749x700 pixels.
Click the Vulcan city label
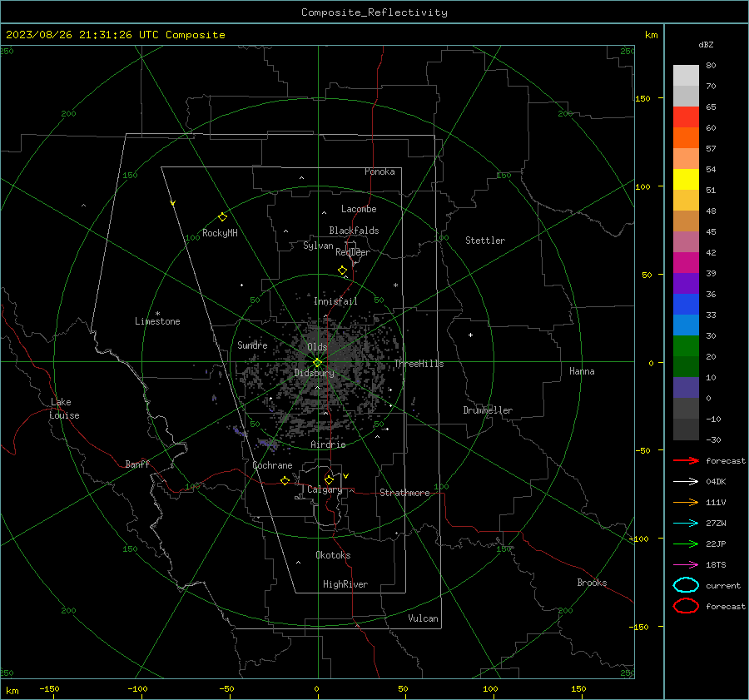click(x=424, y=618)
